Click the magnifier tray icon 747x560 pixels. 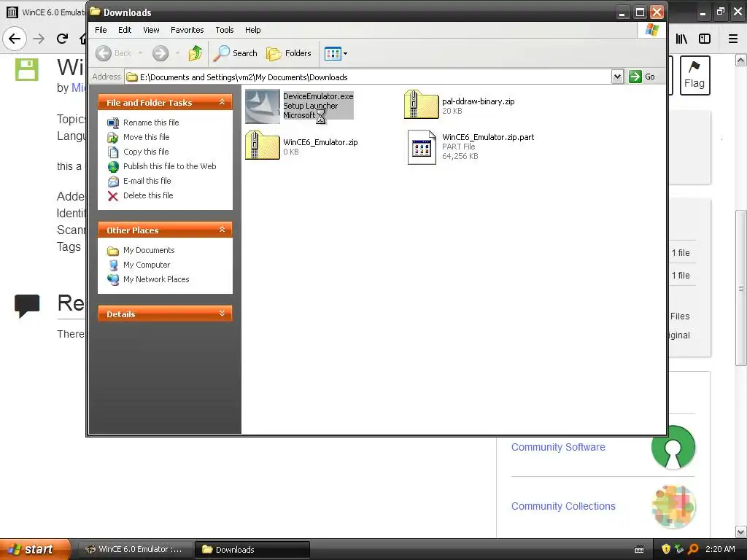click(693, 549)
